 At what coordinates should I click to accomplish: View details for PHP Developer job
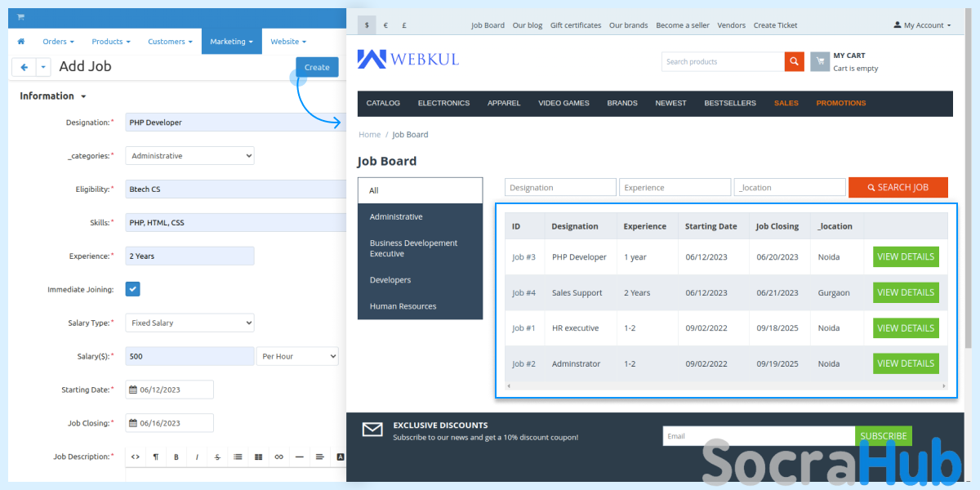pos(906,256)
